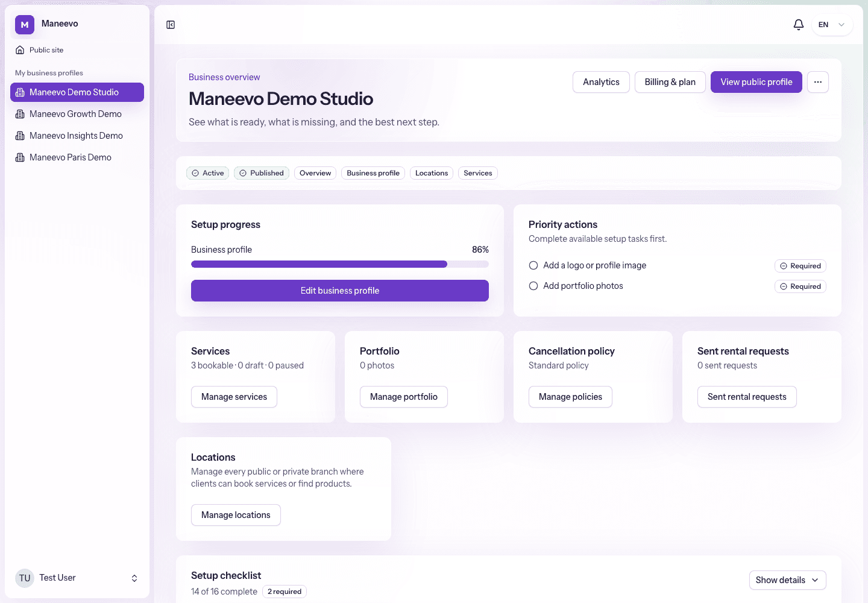868x603 pixels.
Task: Click the Public site home icon
Action: pos(20,50)
